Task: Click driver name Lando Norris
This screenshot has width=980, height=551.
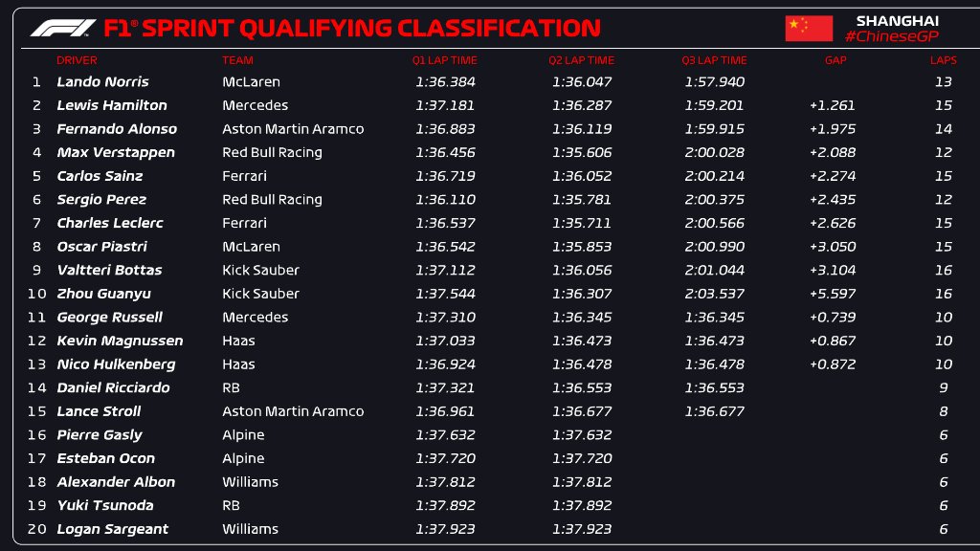Action: click(x=102, y=82)
